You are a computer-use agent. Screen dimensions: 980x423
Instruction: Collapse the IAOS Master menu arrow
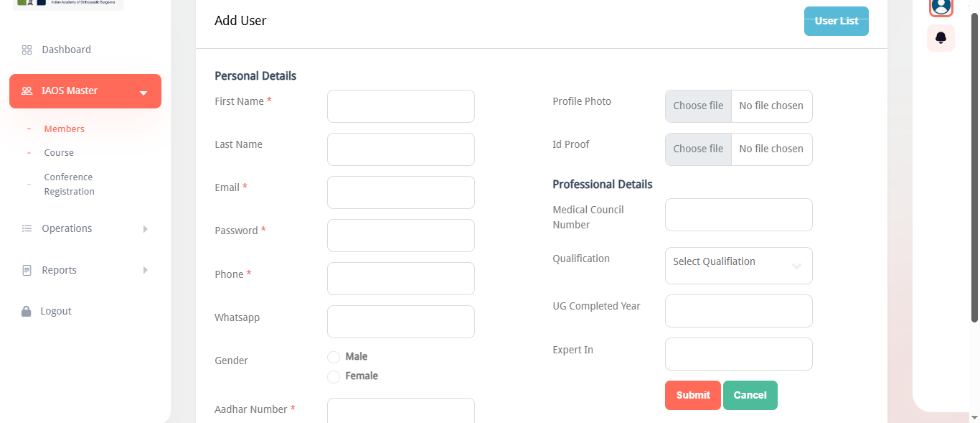pos(143,93)
